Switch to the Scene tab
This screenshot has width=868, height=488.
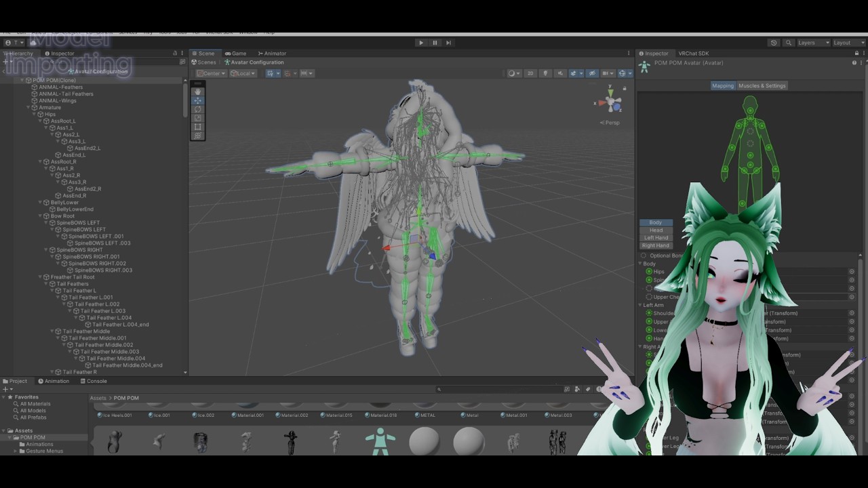(x=203, y=54)
